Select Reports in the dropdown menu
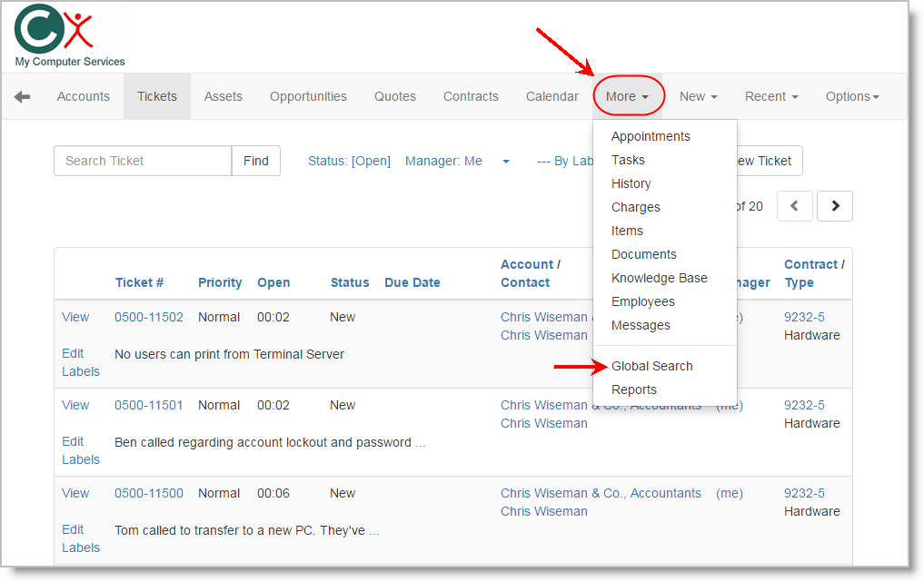The width and height of the screenshot is (924, 582). pos(633,390)
